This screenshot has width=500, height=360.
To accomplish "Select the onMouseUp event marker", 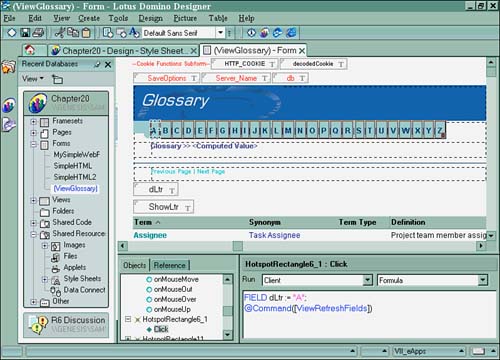I will point(149,309).
